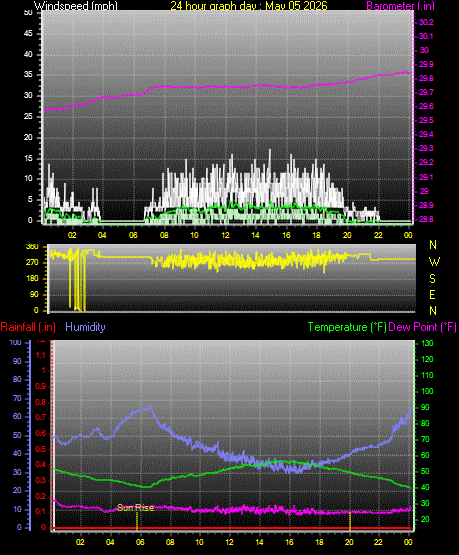The width and height of the screenshot is (459, 555).
Task: Click the W wind direction label
Action: coord(434,262)
